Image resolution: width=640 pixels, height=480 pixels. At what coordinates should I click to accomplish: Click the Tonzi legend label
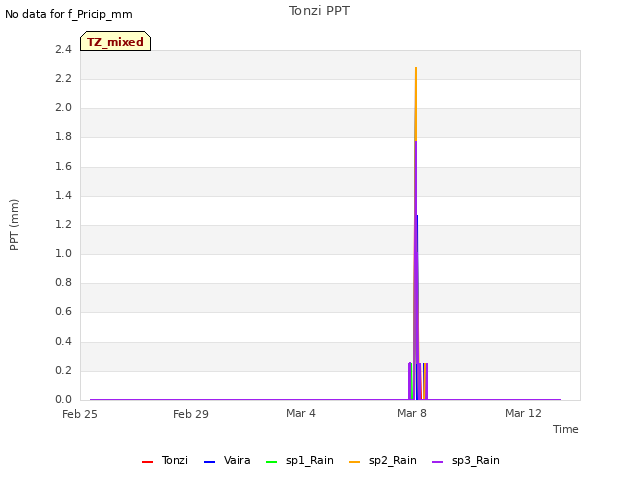175,460
